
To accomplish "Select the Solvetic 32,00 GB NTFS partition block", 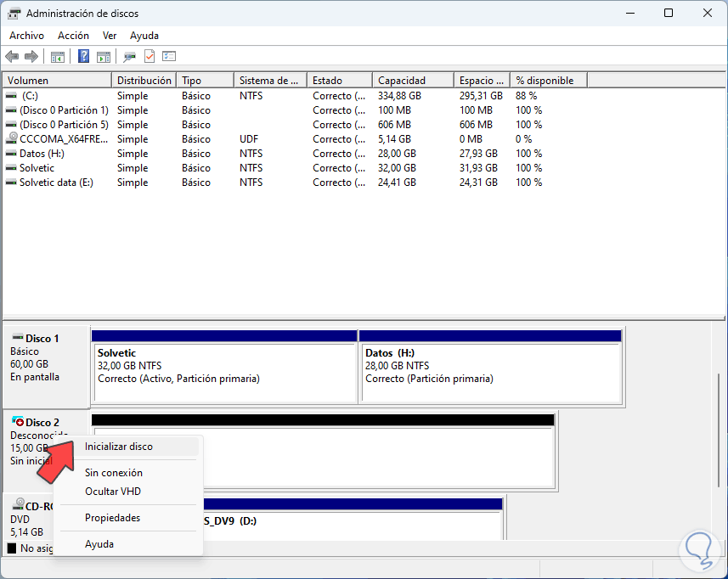I will coord(225,367).
